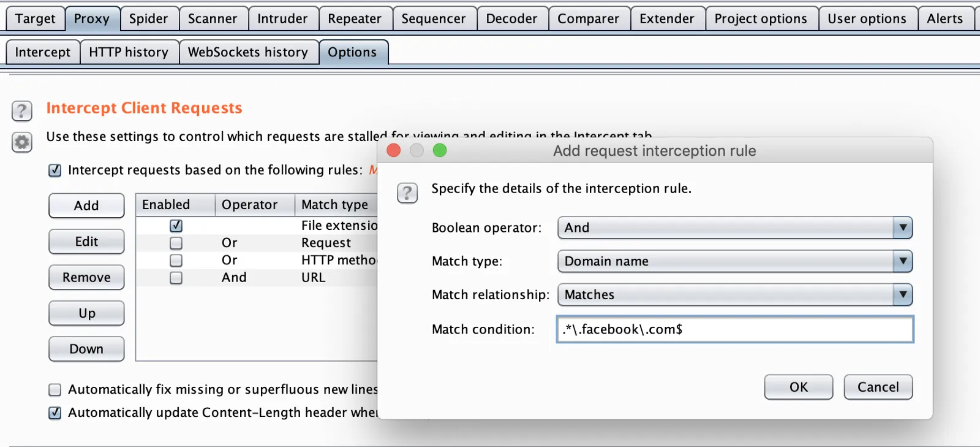
Task: Enable the HTTP method rule checkbox
Action: [x=176, y=261]
